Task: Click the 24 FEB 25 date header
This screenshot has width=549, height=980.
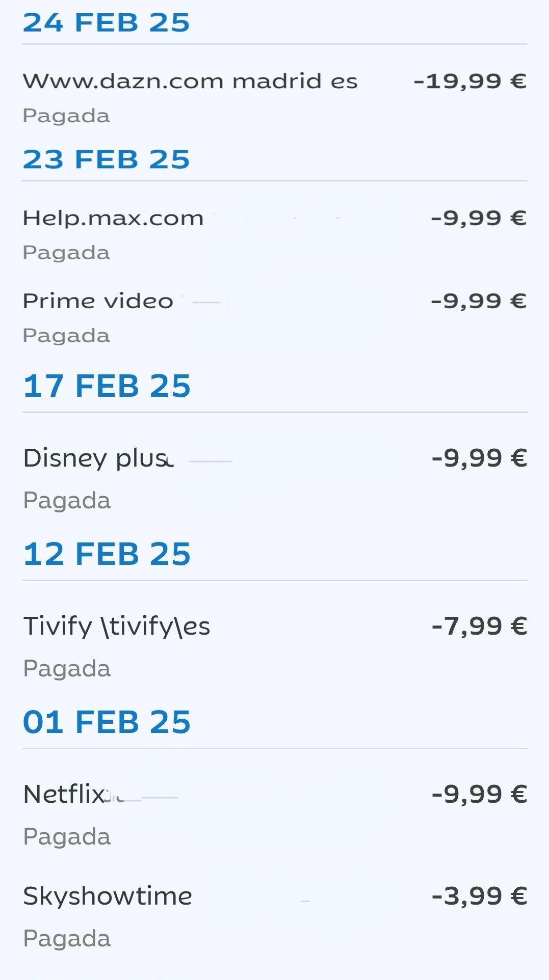Action: click(107, 23)
